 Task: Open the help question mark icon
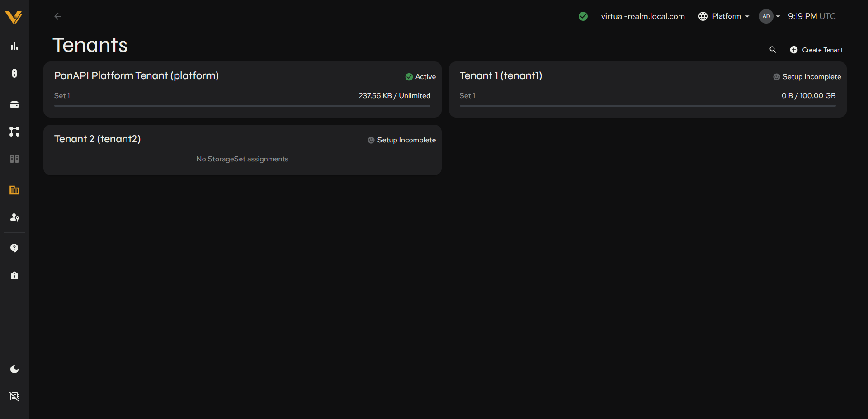(x=14, y=248)
